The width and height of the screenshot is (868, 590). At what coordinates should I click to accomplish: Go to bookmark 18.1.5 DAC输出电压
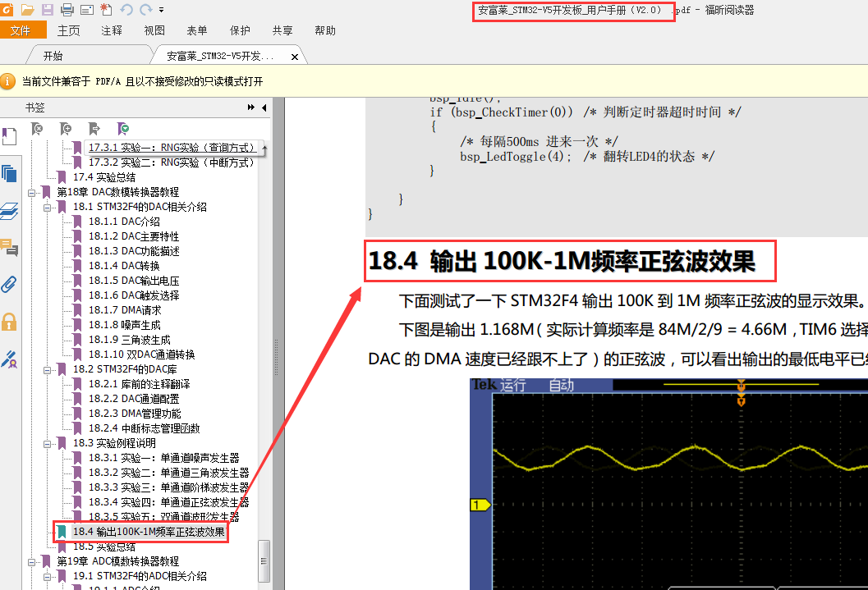[x=134, y=281]
